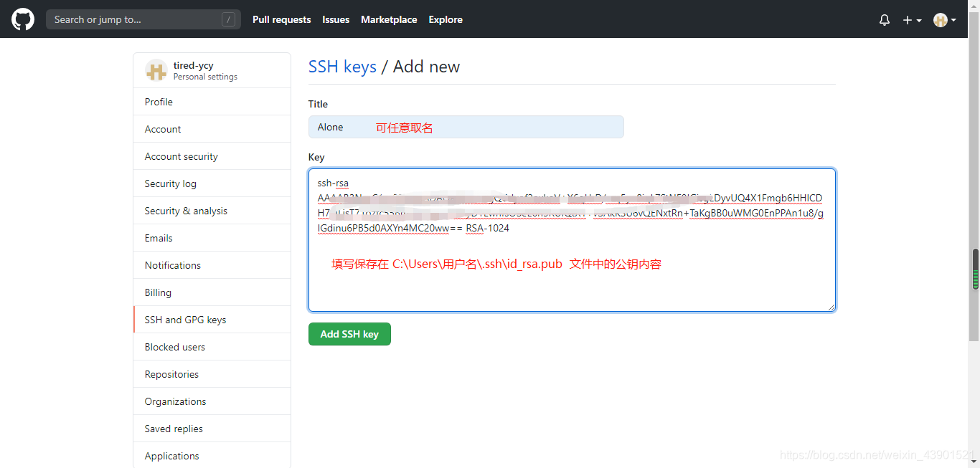Open the GitHub home logo
Screen dimensions: 980x468
coord(23,19)
